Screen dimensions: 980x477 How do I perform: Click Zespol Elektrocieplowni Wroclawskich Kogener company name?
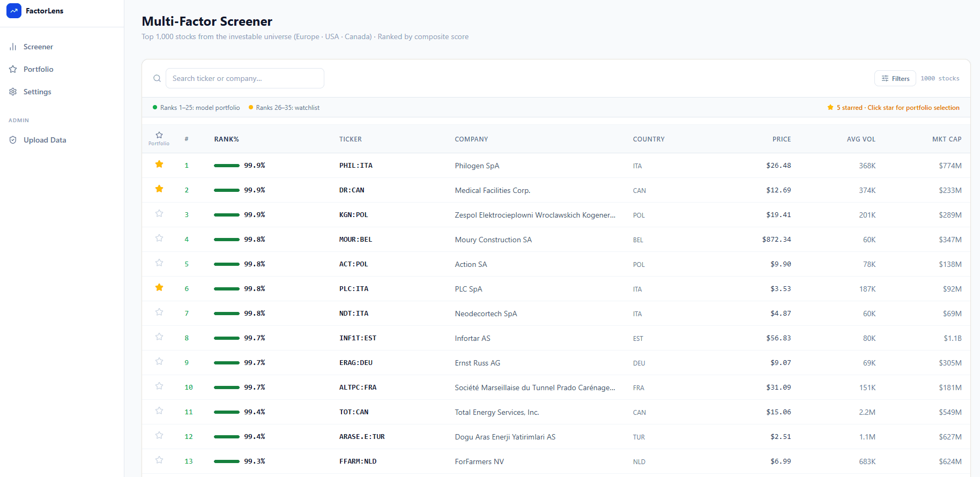click(x=535, y=215)
